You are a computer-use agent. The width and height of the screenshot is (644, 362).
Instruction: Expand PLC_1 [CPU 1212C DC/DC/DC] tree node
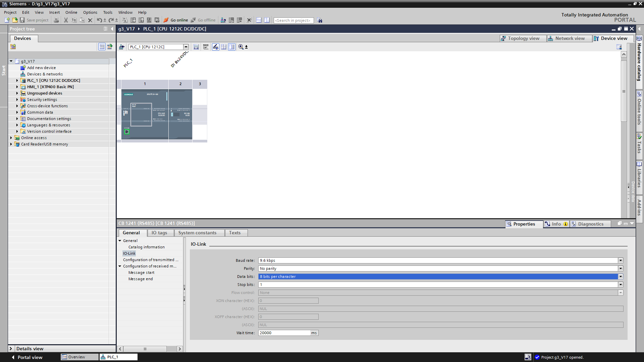pyautogui.click(x=17, y=80)
